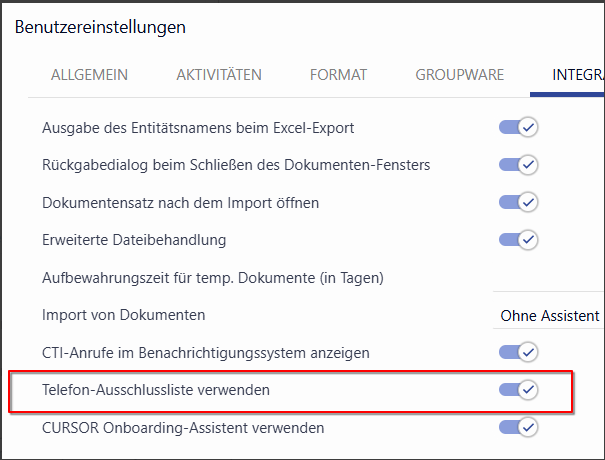Disable the Erweiterte Dateibehandlung toggle switch
The height and width of the screenshot is (460, 605).
pos(518,240)
